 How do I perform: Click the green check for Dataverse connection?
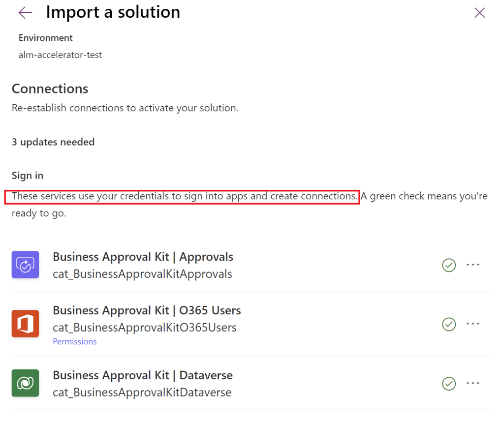tap(449, 383)
